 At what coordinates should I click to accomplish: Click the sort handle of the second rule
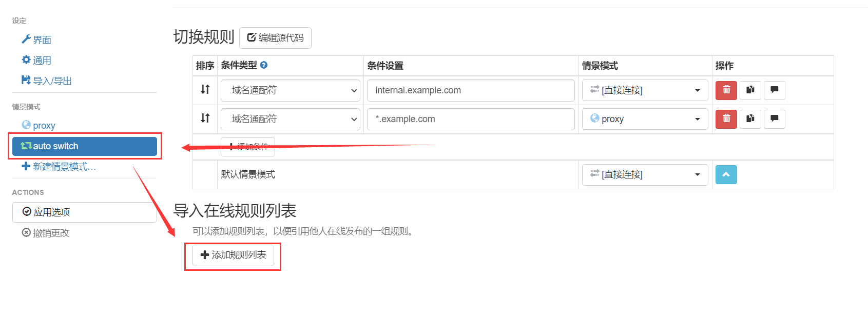click(x=205, y=118)
